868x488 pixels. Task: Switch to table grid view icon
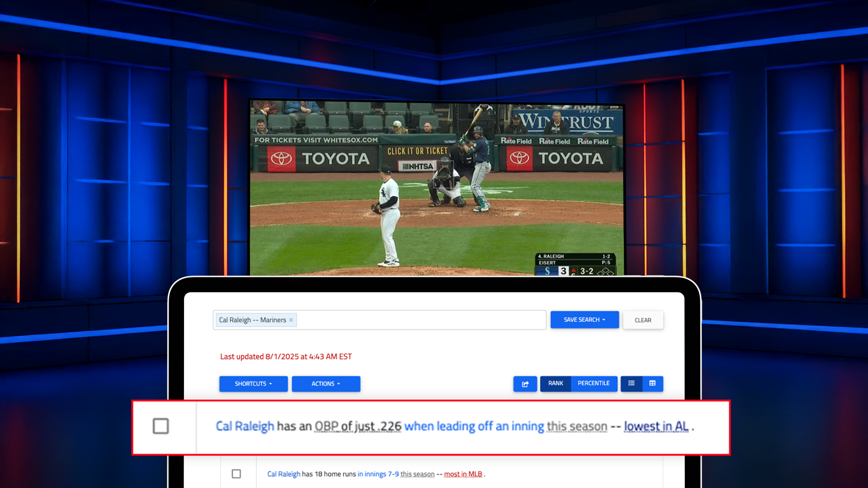click(x=652, y=383)
